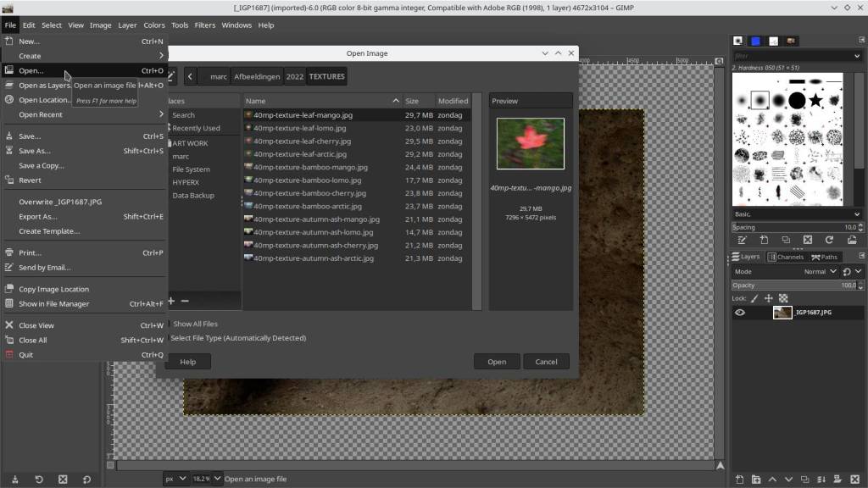Open the Brushes tab in top-right dock
This screenshot has width=868, height=488.
(x=738, y=41)
